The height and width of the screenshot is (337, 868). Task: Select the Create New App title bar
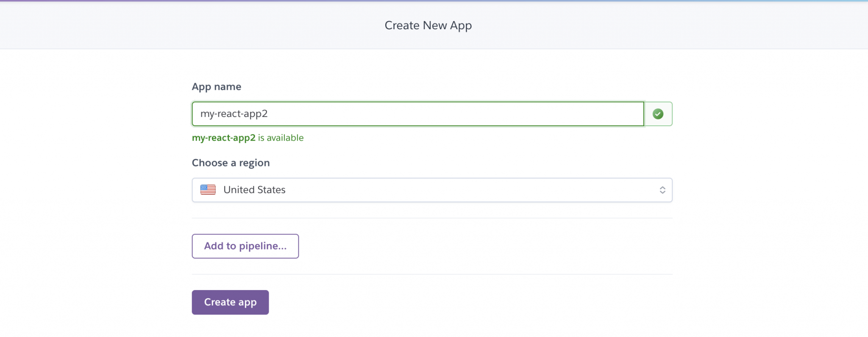coord(428,25)
